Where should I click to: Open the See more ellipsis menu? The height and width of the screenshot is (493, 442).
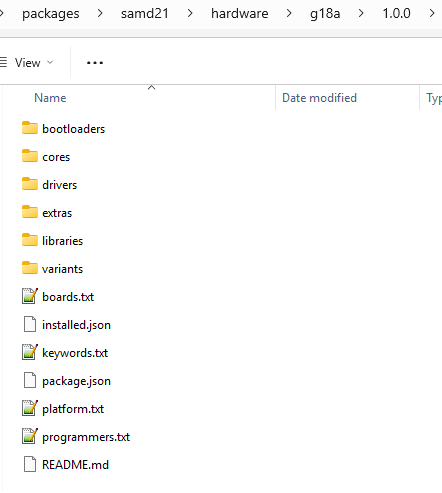95,63
